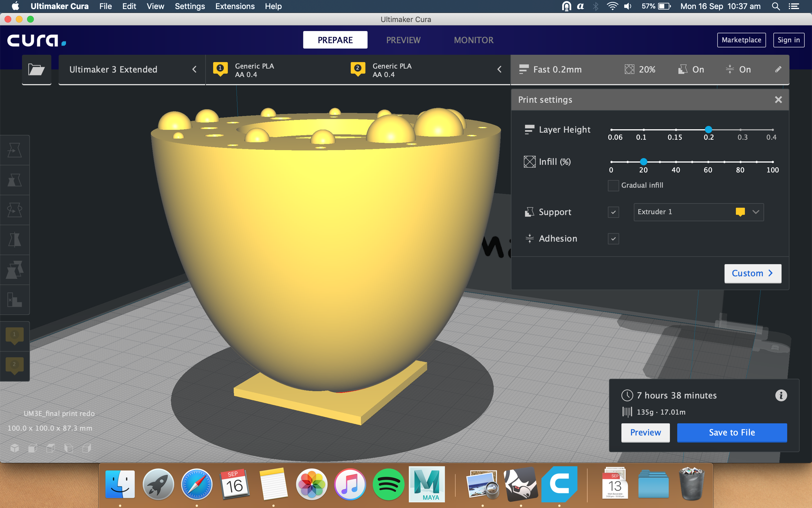
Task: Click extruder 2 material badge icon
Action: [x=358, y=69]
